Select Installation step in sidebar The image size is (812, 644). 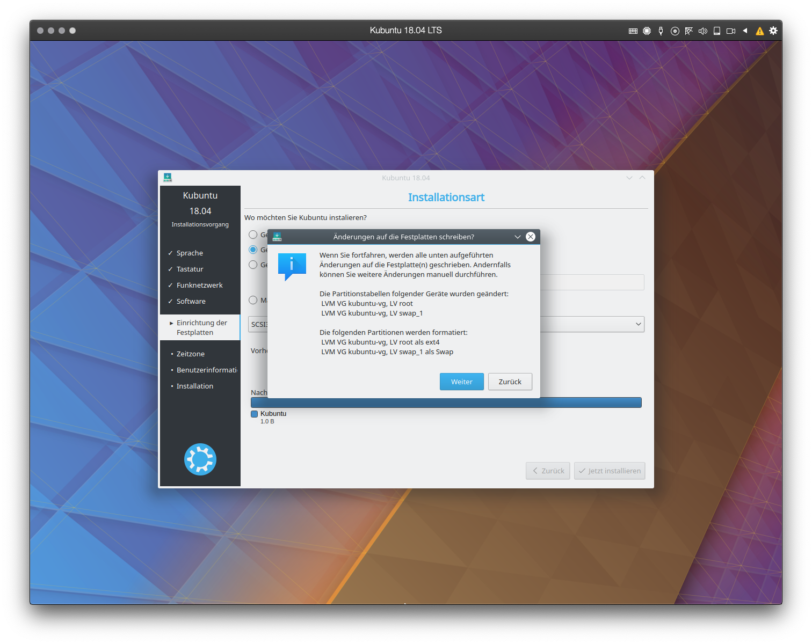click(x=194, y=386)
